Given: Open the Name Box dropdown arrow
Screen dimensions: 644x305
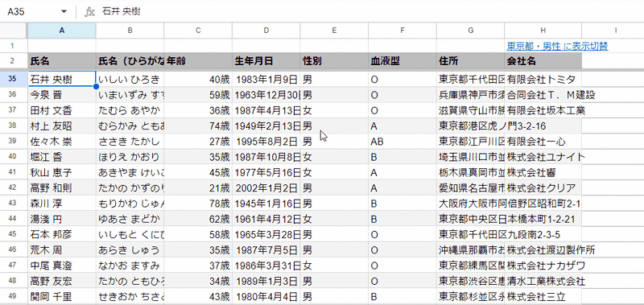Looking at the screenshot, I should point(64,11).
